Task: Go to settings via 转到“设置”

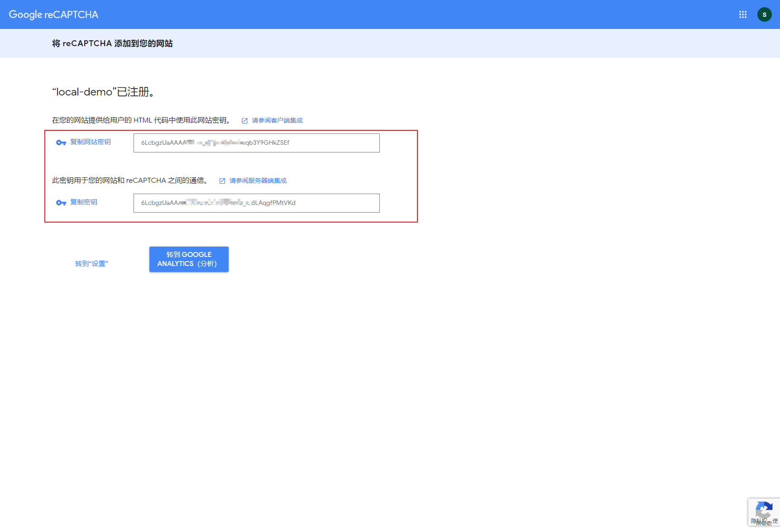Action: [x=91, y=264]
